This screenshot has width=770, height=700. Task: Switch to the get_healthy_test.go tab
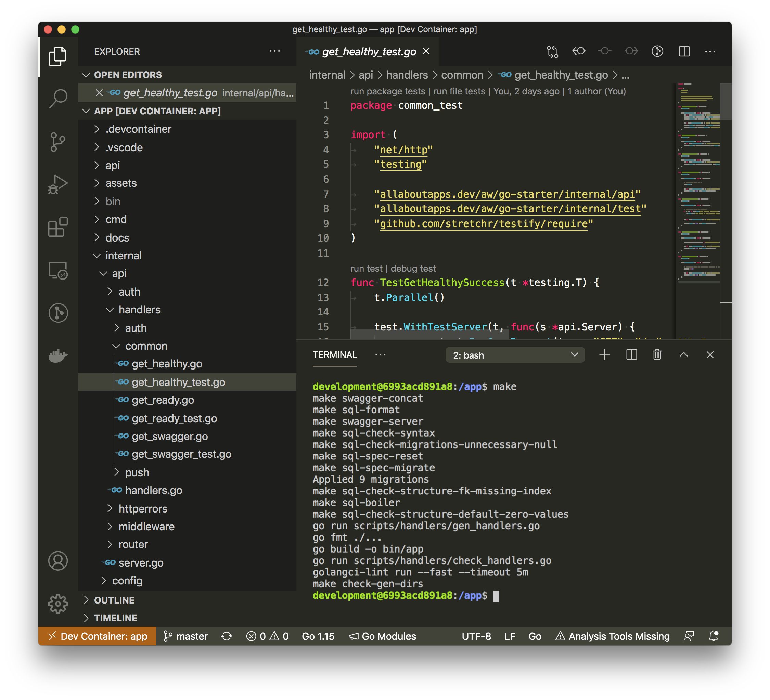368,52
